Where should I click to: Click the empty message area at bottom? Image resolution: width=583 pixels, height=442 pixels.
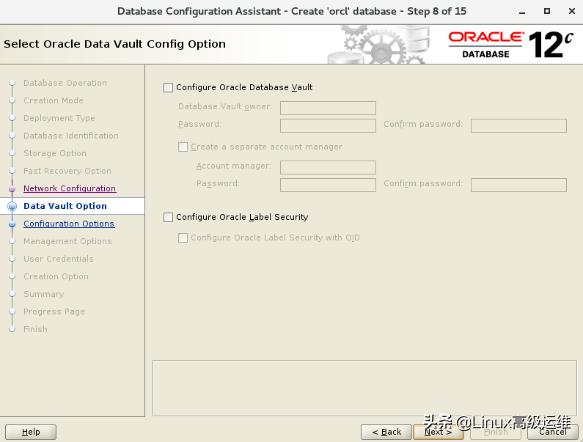[364, 388]
